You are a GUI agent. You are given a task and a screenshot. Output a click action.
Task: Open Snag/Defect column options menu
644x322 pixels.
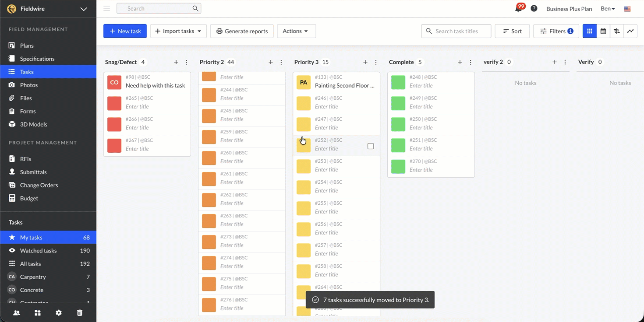(187, 62)
